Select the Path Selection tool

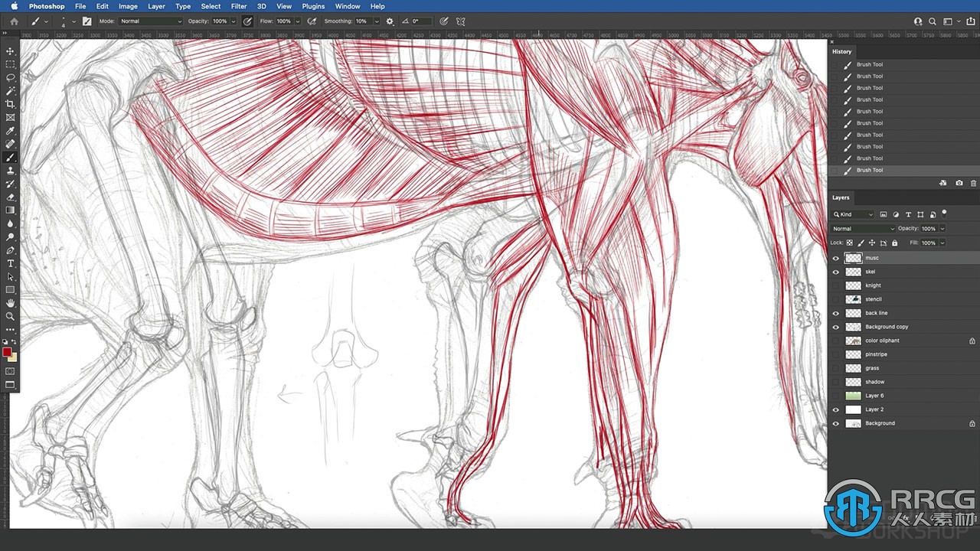[11, 276]
